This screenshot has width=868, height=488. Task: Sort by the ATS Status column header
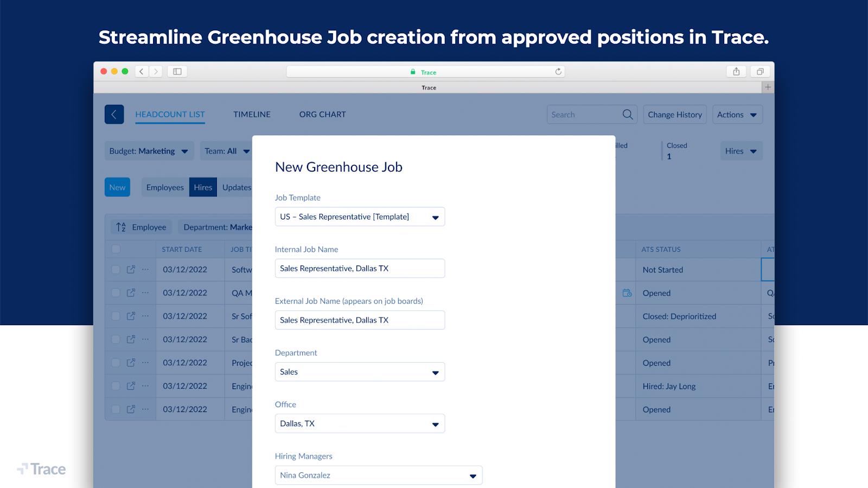[661, 249]
